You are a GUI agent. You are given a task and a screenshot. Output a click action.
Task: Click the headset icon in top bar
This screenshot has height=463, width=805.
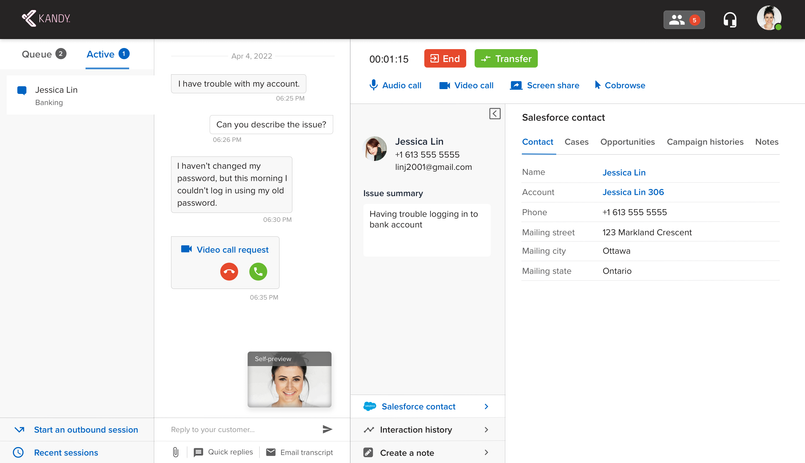(730, 20)
